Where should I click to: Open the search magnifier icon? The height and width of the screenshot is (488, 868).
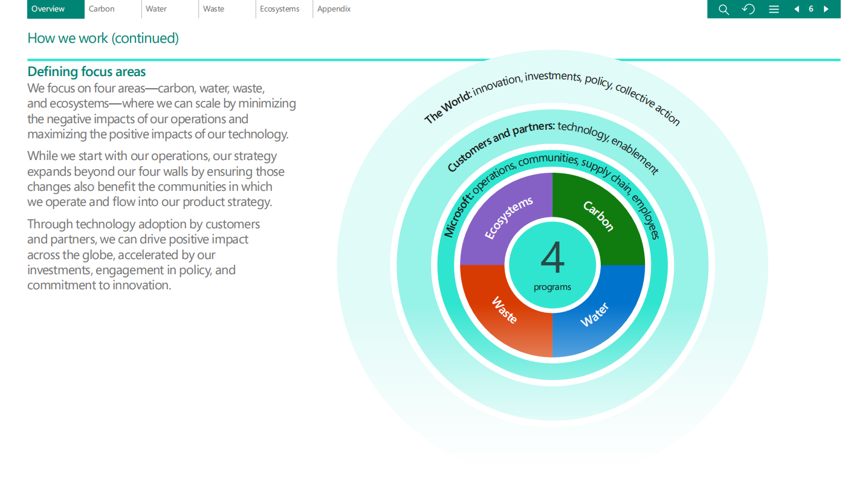[724, 9]
